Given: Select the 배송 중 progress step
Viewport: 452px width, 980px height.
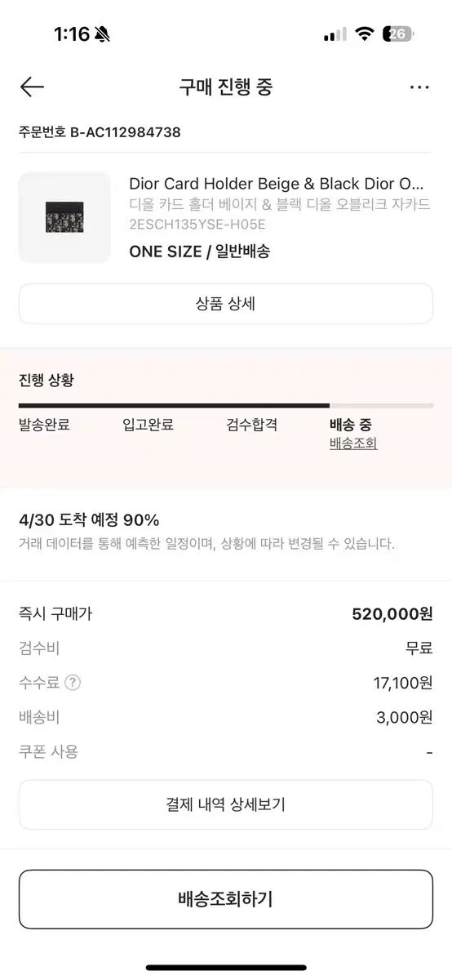Looking at the screenshot, I should (351, 425).
